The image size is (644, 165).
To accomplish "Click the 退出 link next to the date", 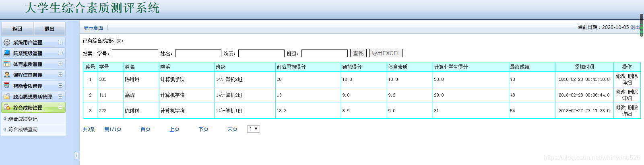I will pos(635,27).
